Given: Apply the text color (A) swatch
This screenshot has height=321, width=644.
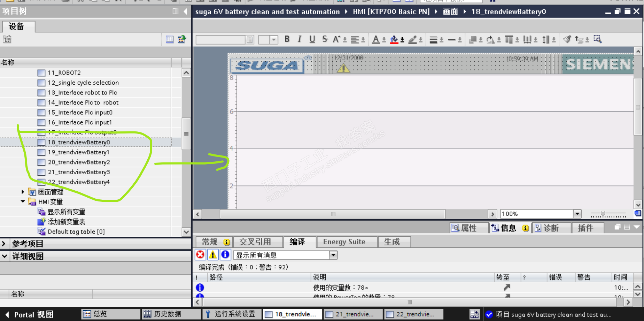Looking at the screenshot, I should 376,39.
